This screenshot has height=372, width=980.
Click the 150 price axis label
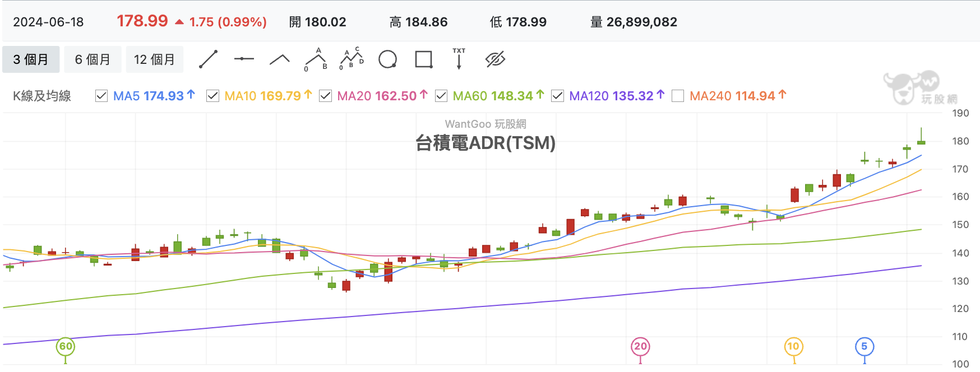(960, 225)
